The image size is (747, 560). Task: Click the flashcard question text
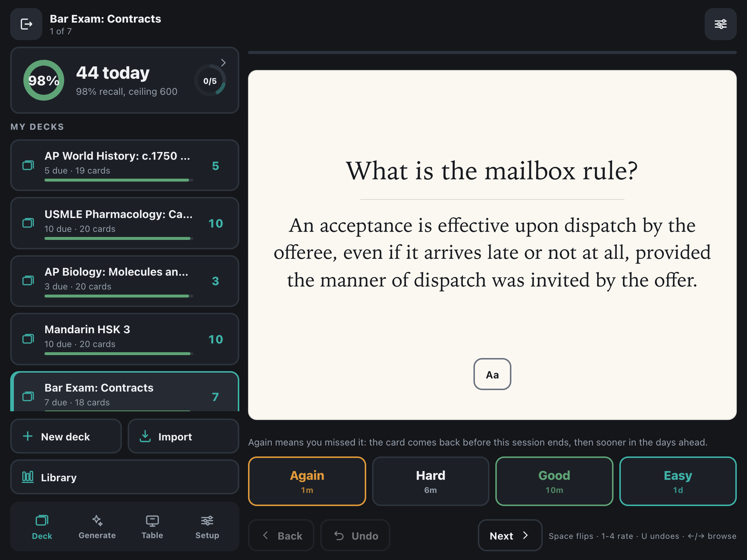click(492, 171)
